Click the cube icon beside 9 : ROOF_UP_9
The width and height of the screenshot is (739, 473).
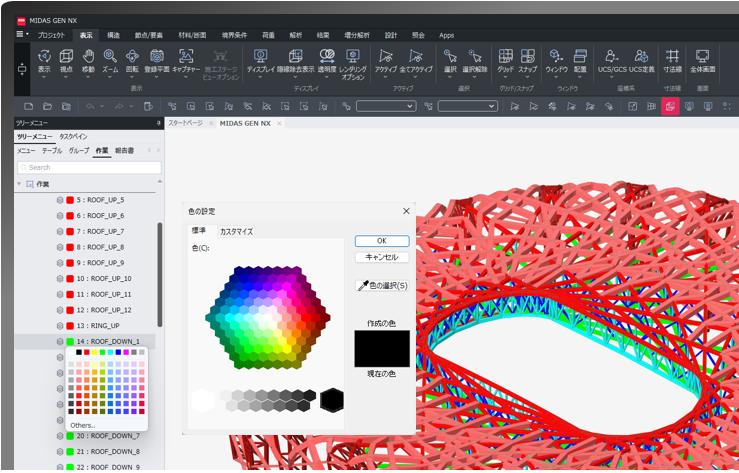tap(60, 263)
